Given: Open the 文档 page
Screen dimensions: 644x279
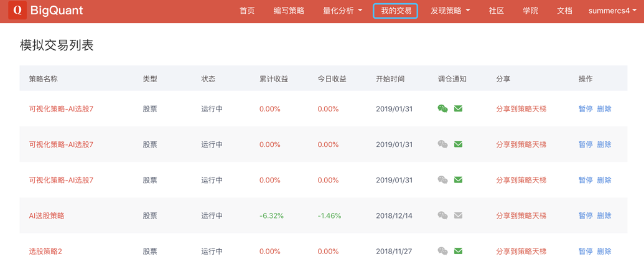Looking at the screenshot, I should tap(564, 11).
